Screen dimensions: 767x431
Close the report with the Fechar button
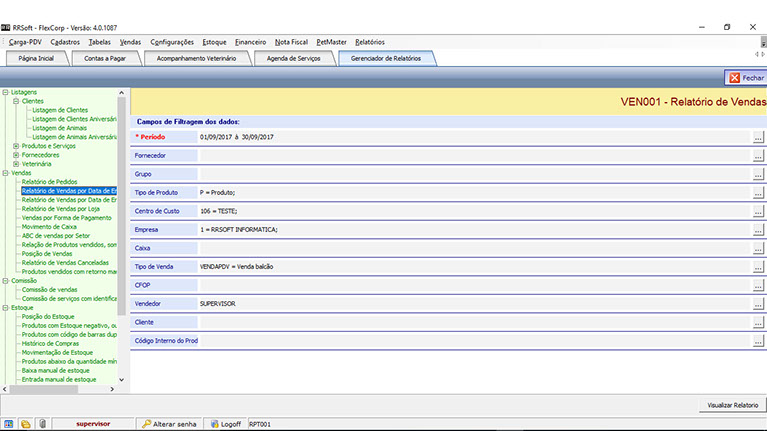[x=746, y=77]
